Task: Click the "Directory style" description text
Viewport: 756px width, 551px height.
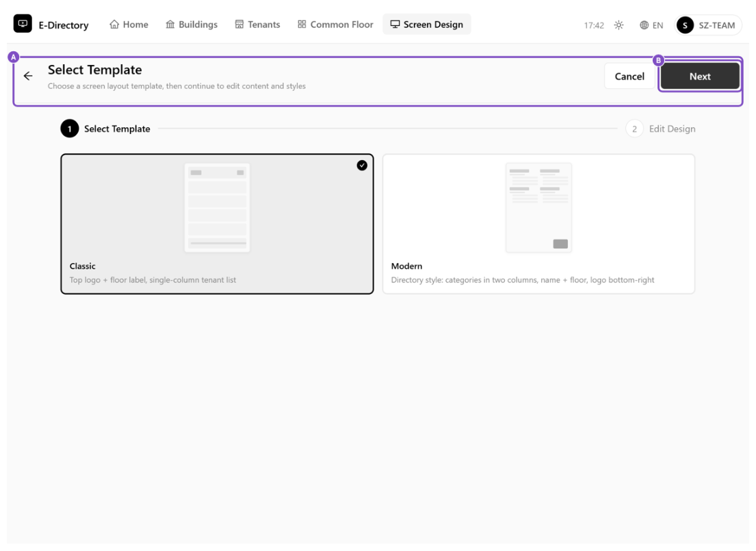Action: (x=523, y=280)
